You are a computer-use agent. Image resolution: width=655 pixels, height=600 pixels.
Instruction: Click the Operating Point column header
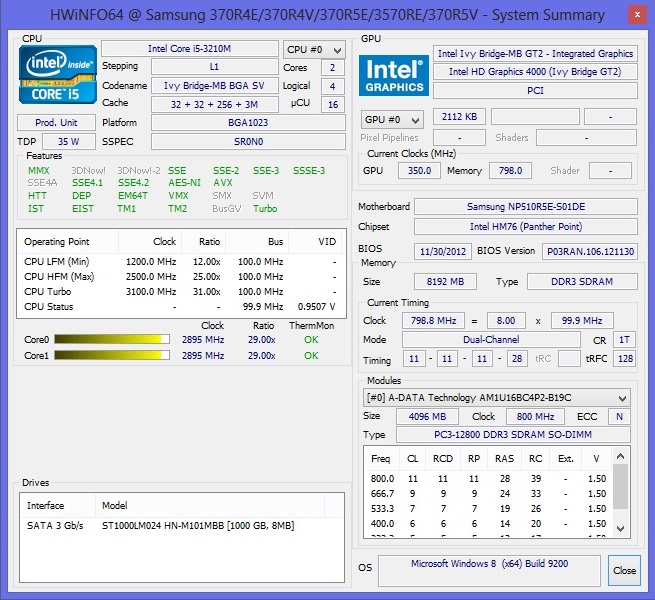pos(68,242)
